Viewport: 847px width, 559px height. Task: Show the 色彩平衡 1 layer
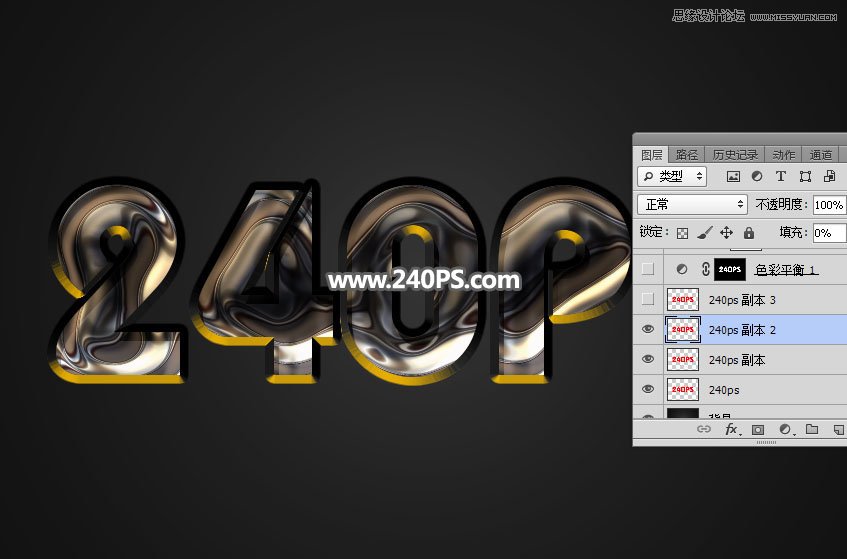pyautogui.click(x=648, y=269)
